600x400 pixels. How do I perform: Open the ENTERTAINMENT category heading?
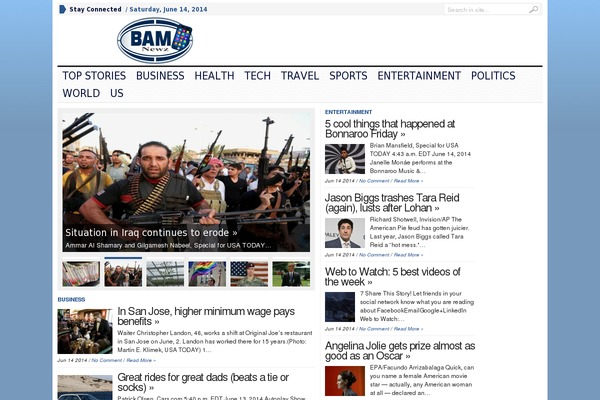[x=348, y=112]
